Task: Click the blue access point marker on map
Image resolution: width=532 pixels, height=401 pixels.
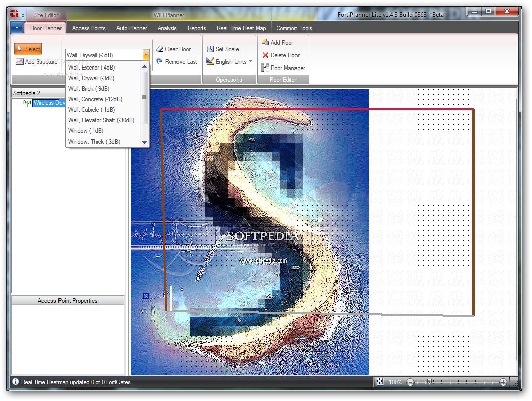Action: tap(146, 296)
